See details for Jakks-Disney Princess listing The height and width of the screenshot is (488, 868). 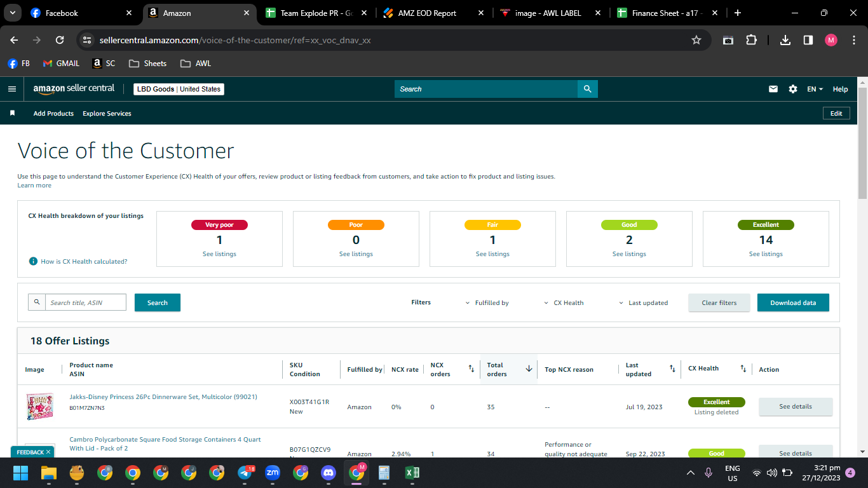pos(796,407)
